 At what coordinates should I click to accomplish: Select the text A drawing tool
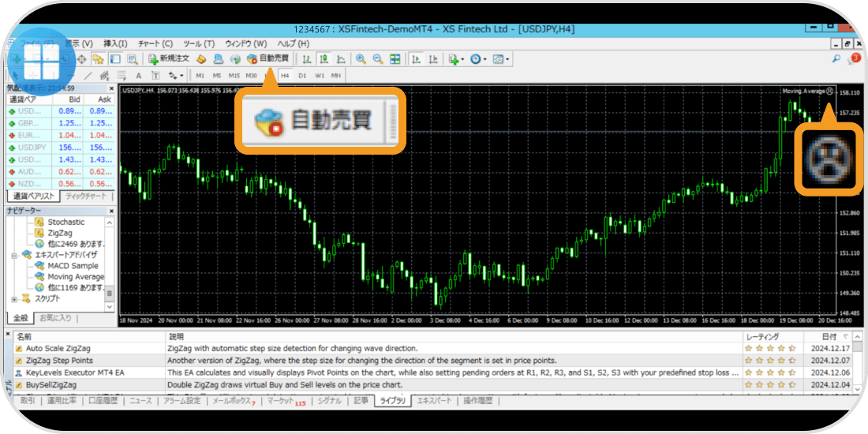coord(138,75)
